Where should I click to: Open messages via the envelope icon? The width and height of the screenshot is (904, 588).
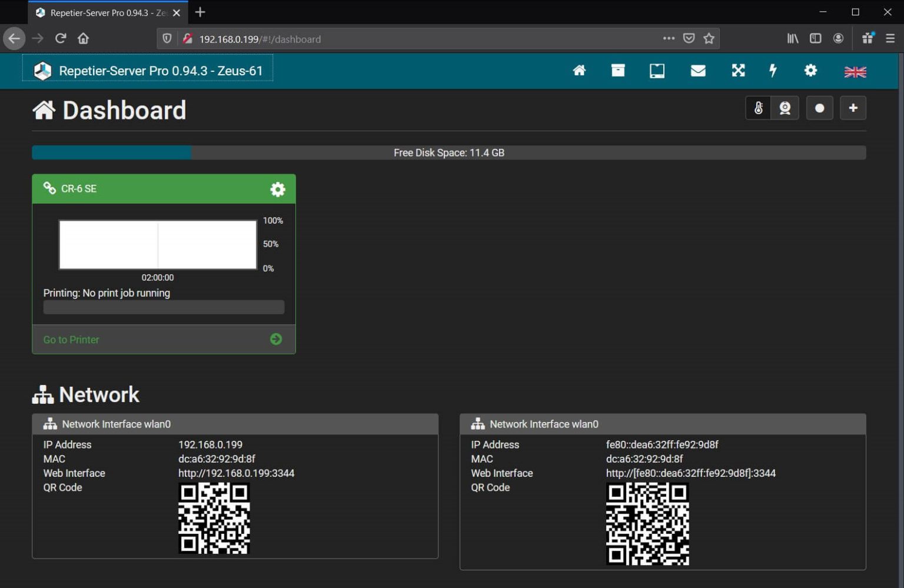[x=698, y=70]
